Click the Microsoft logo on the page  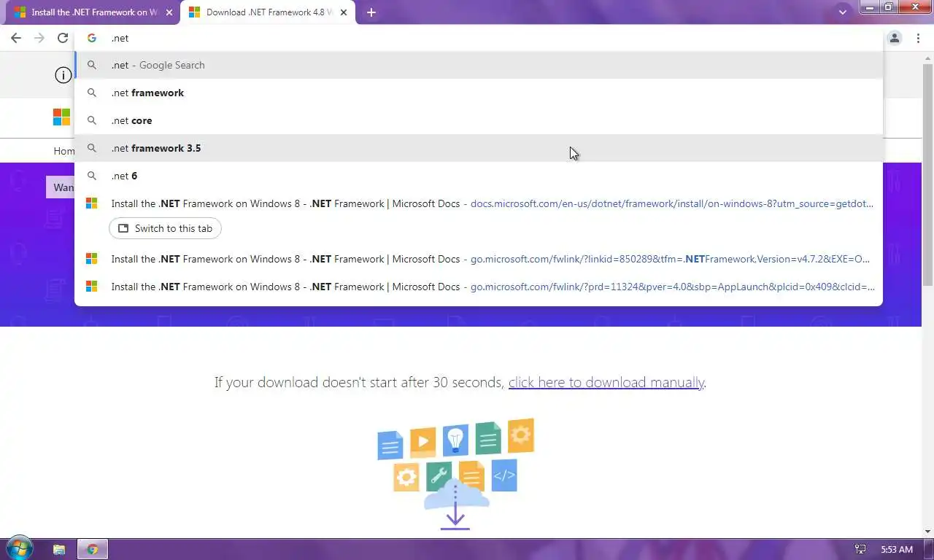(x=61, y=117)
